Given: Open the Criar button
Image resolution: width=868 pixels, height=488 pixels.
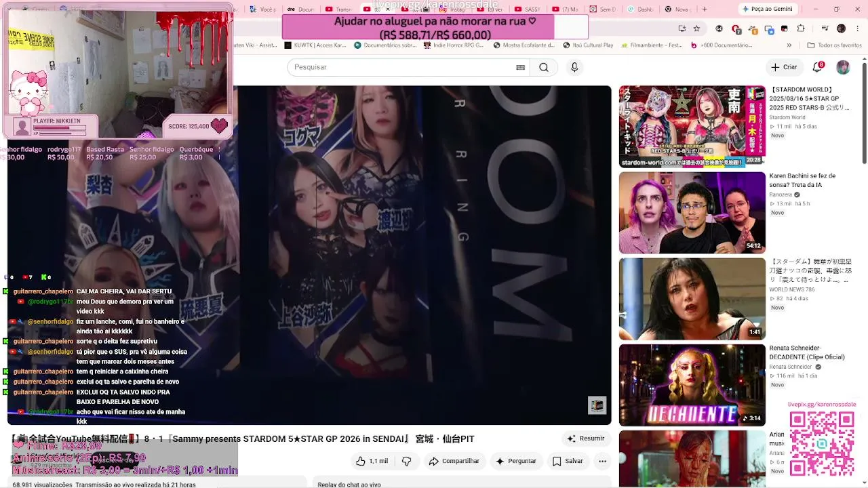Looking at the screenshot, I should [x=785, y=67].
